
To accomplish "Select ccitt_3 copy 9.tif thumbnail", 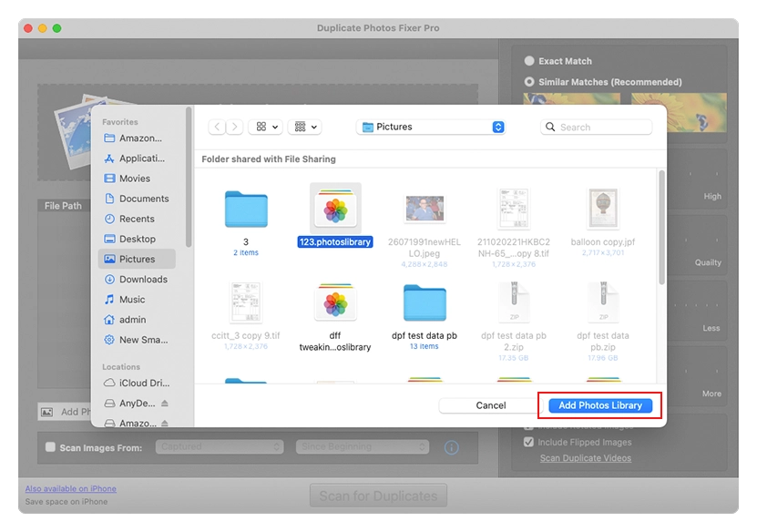I will click(x=246, y=302).
